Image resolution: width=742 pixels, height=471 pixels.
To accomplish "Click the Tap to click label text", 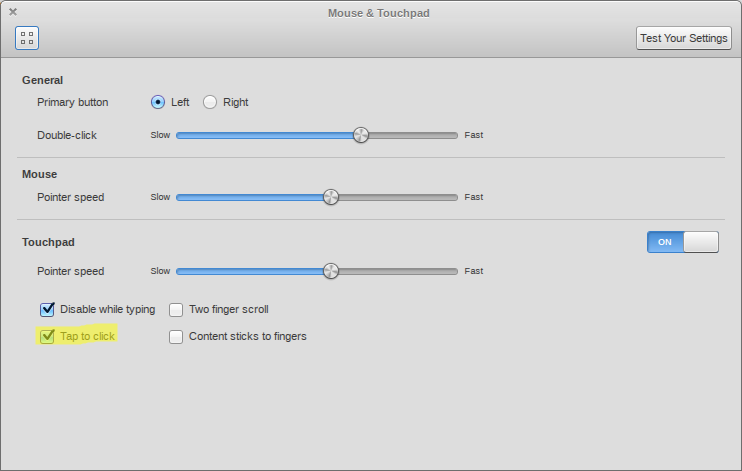I will (88, 336).
